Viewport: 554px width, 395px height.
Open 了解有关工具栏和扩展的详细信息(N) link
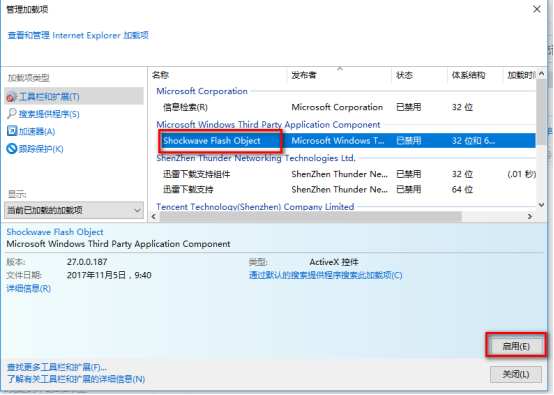point(76,379)
